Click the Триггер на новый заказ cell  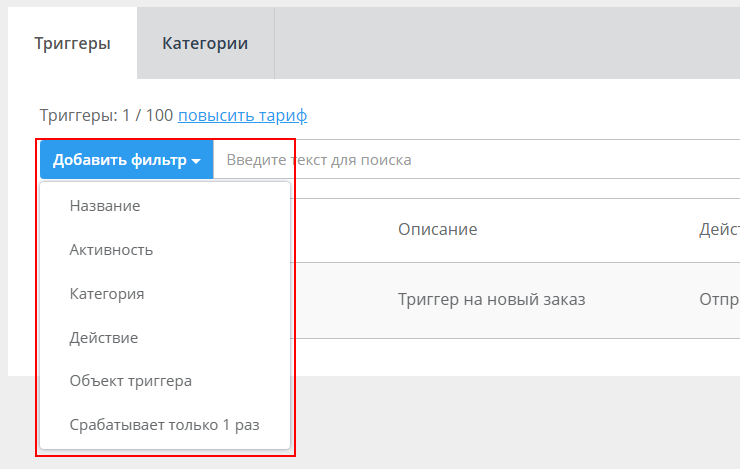tap(491, 300)
